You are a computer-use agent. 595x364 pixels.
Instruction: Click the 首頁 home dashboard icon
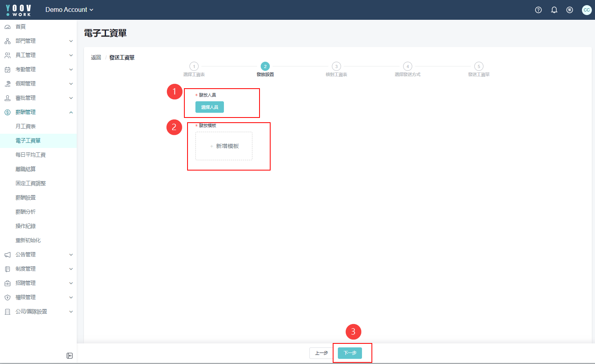8,27
